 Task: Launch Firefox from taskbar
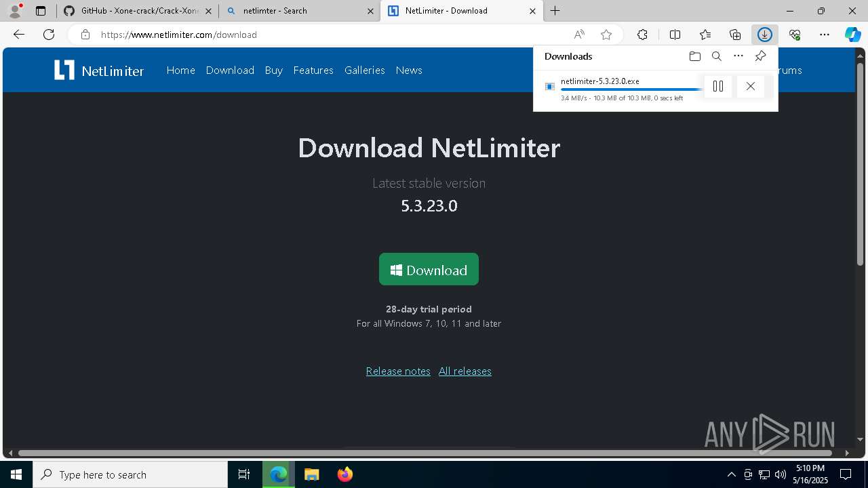345,474
